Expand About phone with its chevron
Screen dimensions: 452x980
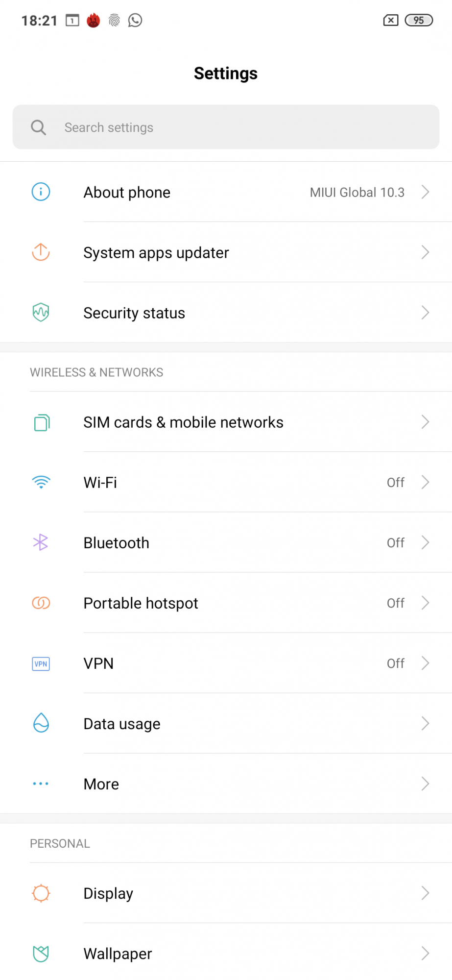425,192
